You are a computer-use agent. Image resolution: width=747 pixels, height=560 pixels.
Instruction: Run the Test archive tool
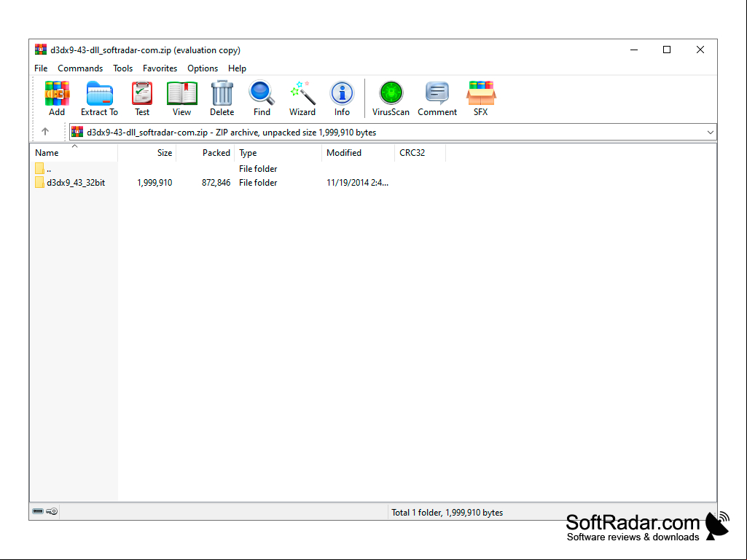tap(142, 98)
